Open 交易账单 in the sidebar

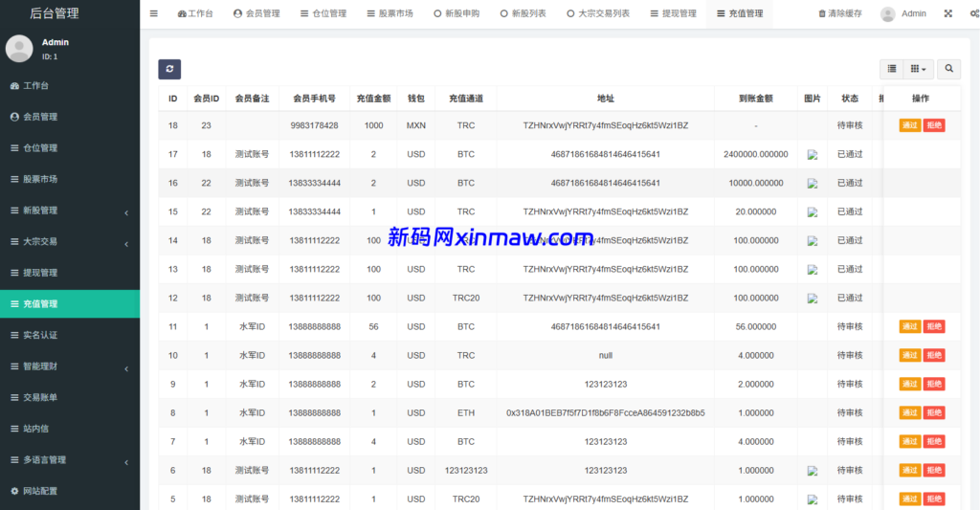[70, 397]
